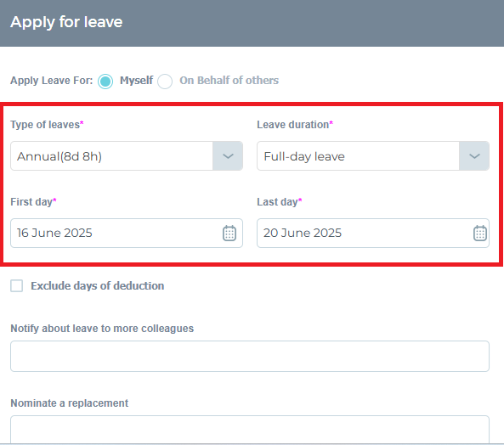
Task: Click the Full-day leave selection box
Action: tap(373, 156)
